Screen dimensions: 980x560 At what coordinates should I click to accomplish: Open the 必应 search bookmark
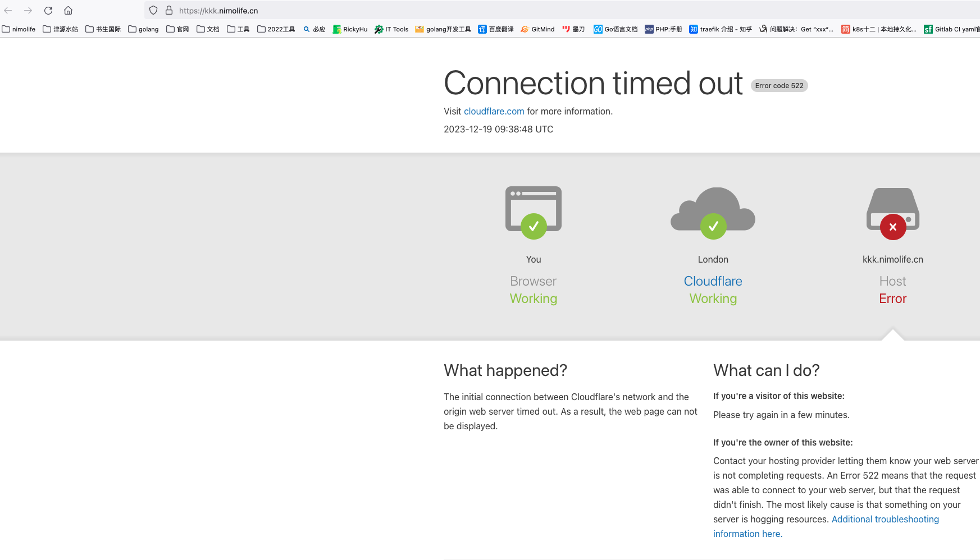coord(314,29)
